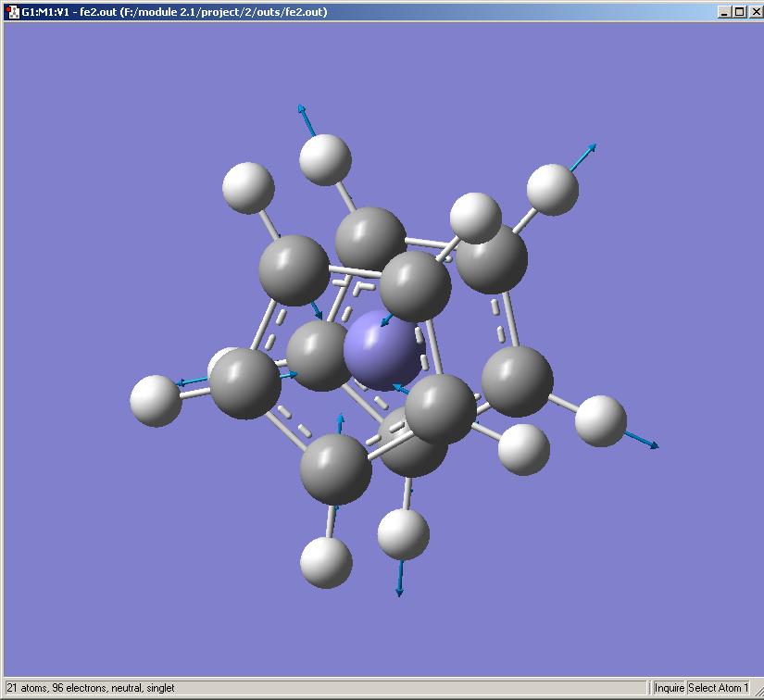Viewport: 764px width, 700px height.
Task: Close the fe2.out molecule window
Action: point(756,12)
